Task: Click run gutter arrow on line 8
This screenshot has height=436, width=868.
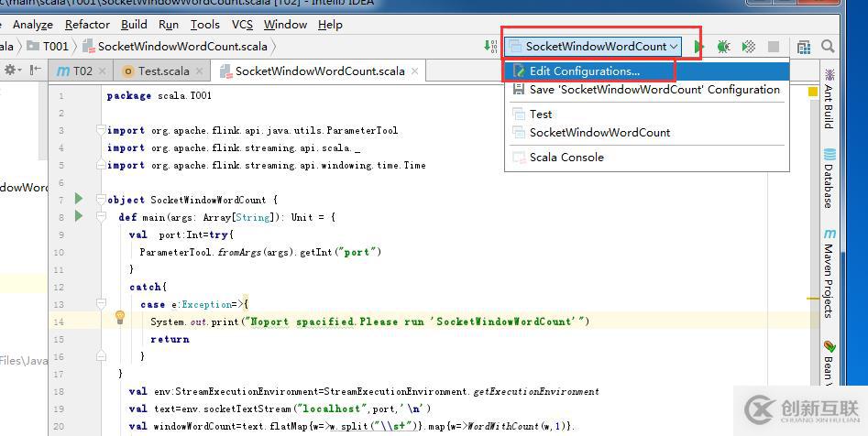Action: (79, 216)
